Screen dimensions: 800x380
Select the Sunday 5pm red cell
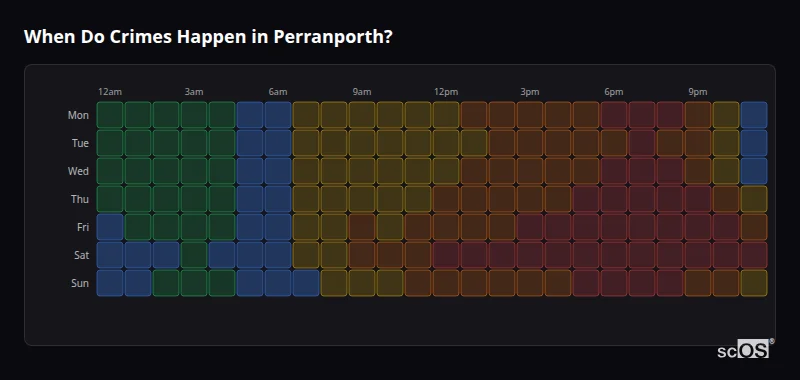(586, 283)
